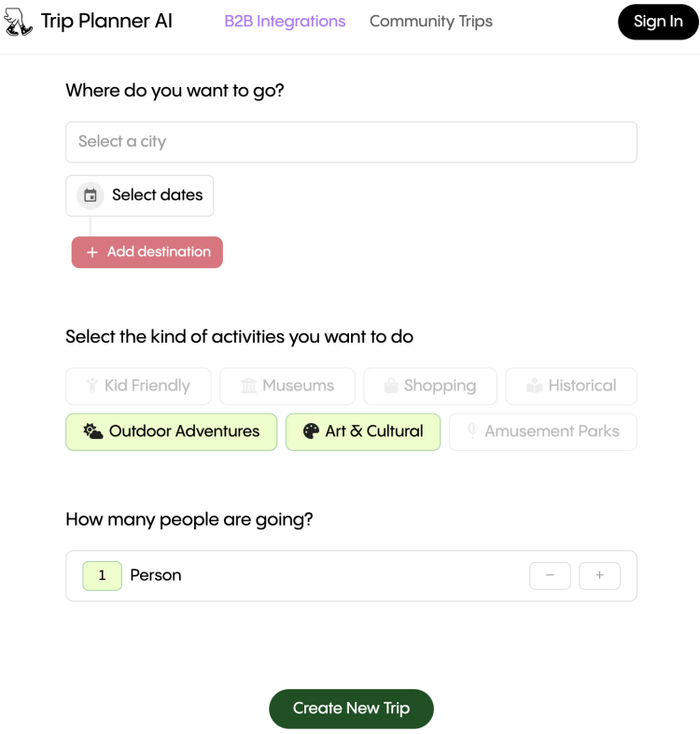Click the Art & Cultural palette icon

coord(311,432)
